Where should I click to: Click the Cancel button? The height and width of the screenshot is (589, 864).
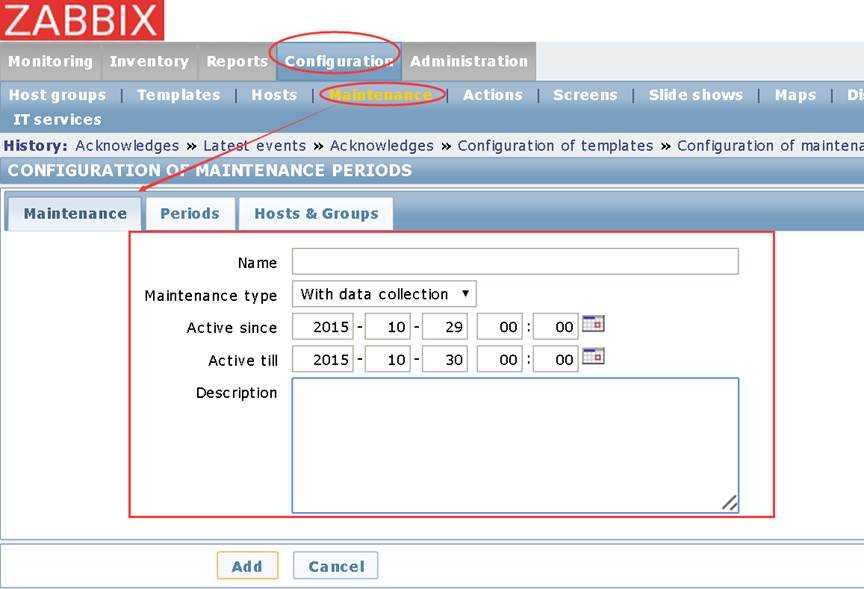[336, 566]
